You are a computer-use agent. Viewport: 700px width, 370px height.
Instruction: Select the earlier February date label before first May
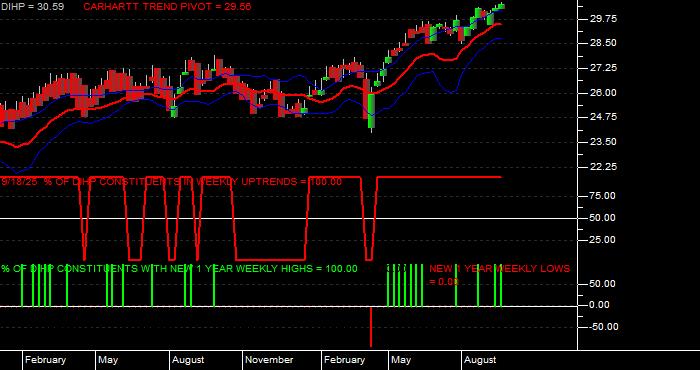[x=46, y=360]
